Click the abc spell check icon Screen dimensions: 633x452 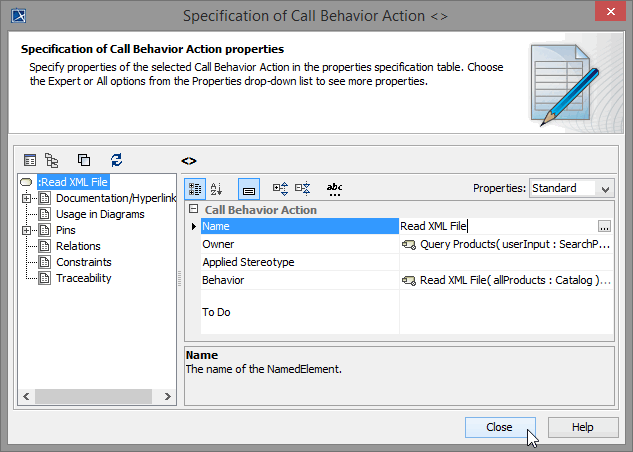point(335,188)
